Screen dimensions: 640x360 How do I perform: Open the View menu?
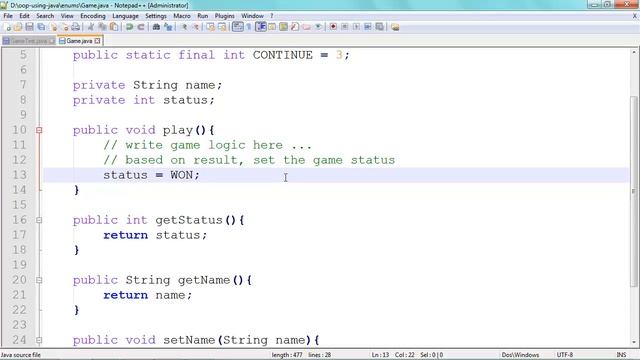67,16
